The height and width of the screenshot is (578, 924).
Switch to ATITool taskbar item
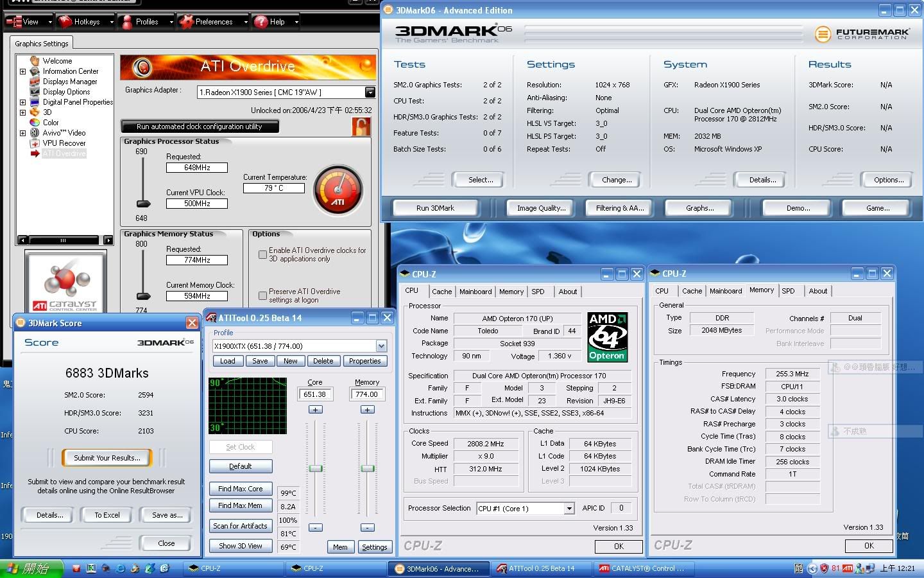click(542, 568)
